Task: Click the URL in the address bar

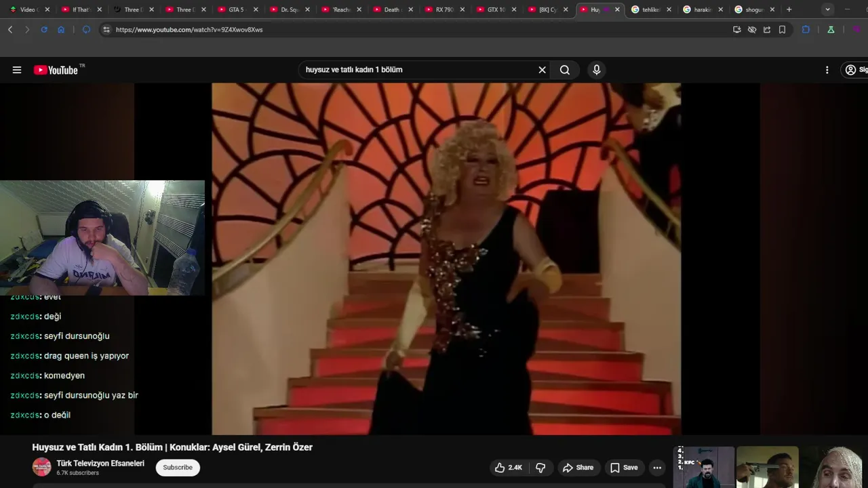Action: click(189, 30)
